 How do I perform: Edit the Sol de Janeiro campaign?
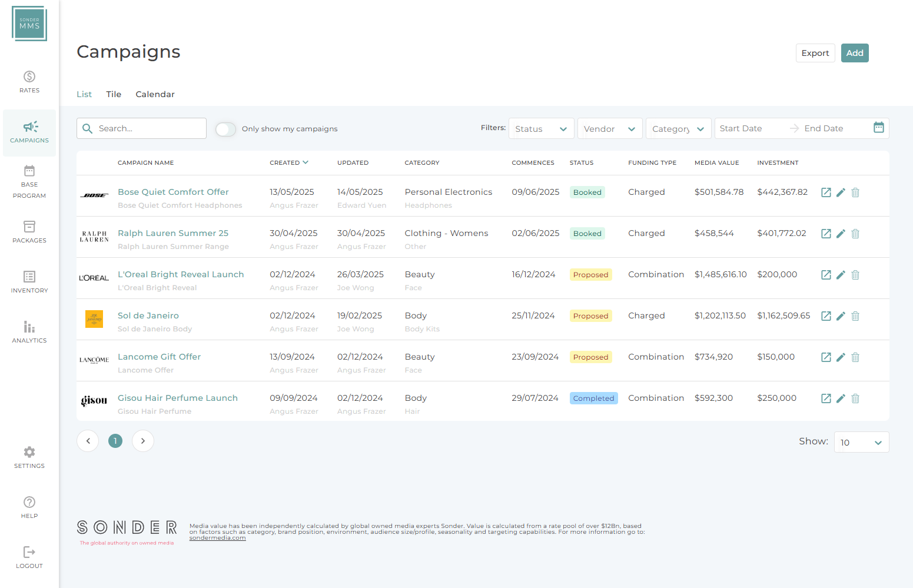tap(841, 316)
